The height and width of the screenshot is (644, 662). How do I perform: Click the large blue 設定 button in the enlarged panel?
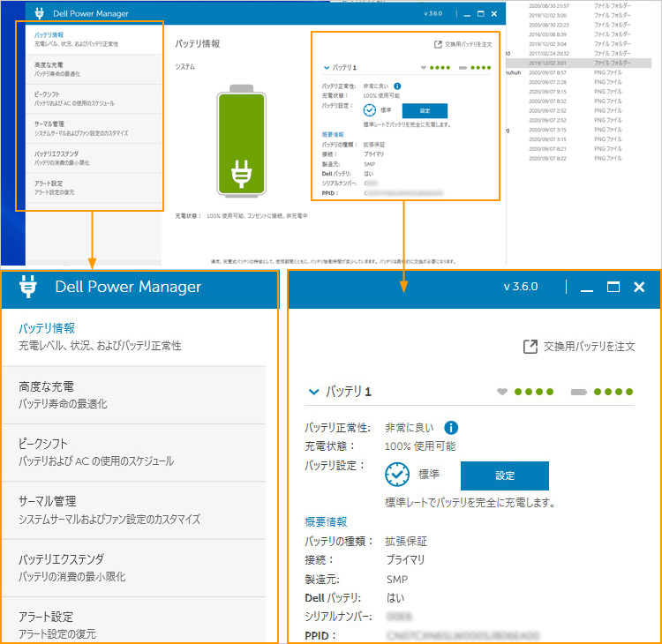(x=505, y=476)
